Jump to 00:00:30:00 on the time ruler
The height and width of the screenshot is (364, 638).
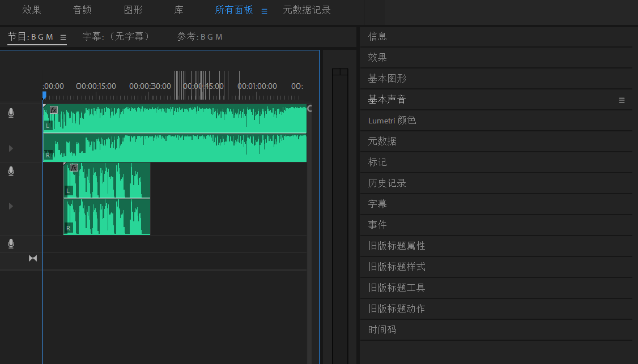pyautogui.click(x=150, y=86)
